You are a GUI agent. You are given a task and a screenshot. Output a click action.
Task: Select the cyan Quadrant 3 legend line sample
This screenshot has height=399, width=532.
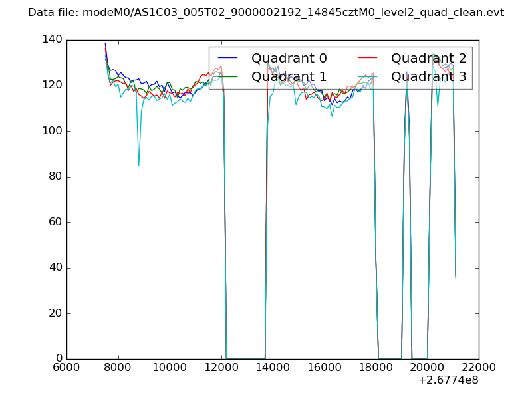(367, 77)
